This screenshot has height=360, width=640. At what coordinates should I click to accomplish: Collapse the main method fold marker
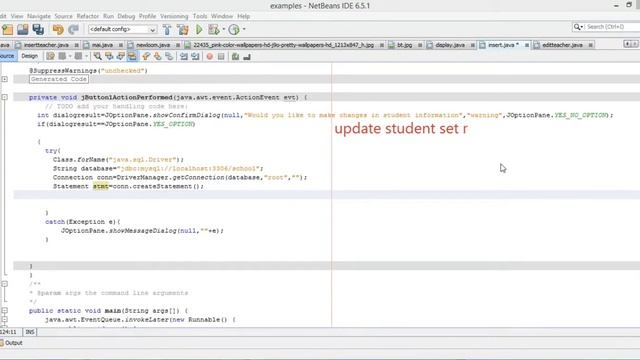pyautogui.click(x=4, y=311)
